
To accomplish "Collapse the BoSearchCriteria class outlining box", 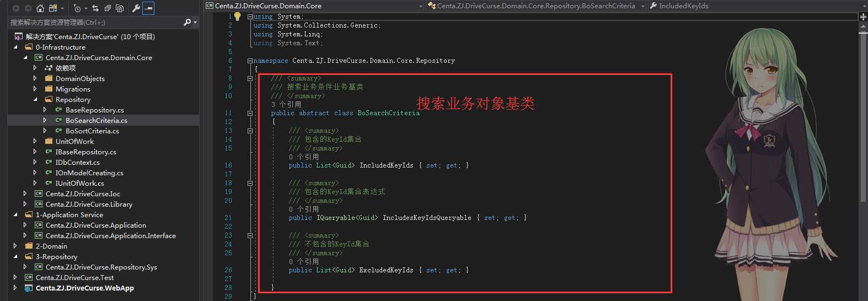I will pos(250,113).
